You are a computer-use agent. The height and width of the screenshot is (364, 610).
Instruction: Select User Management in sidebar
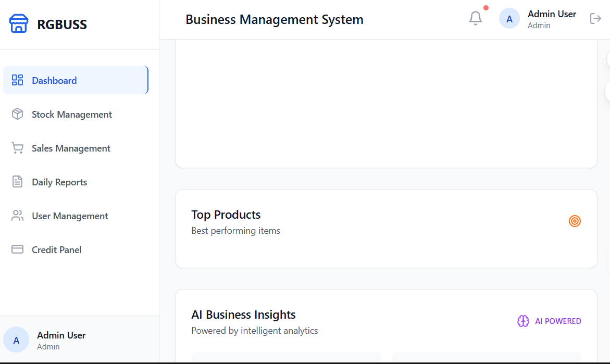[70, 216]
